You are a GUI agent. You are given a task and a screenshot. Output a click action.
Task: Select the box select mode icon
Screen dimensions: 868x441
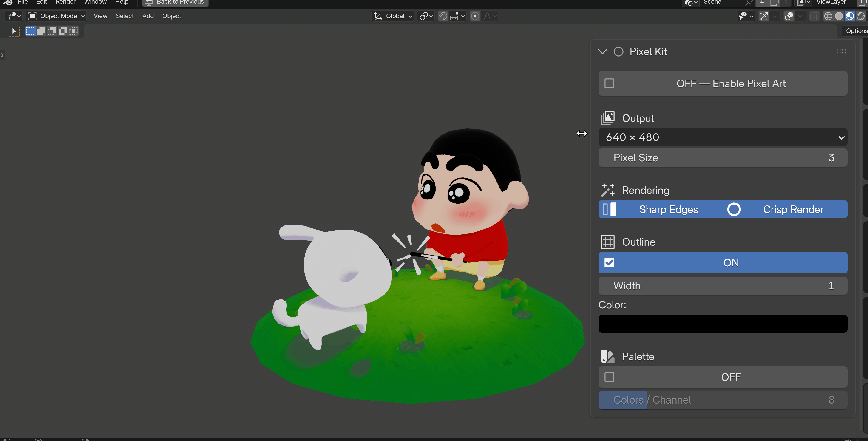coord(30,31)
